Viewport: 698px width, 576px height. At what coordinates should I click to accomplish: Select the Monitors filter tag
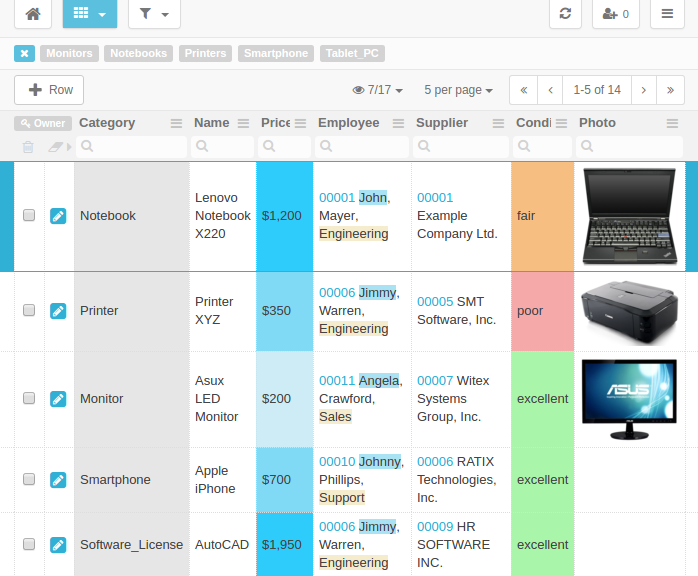(x=69, y=53)
